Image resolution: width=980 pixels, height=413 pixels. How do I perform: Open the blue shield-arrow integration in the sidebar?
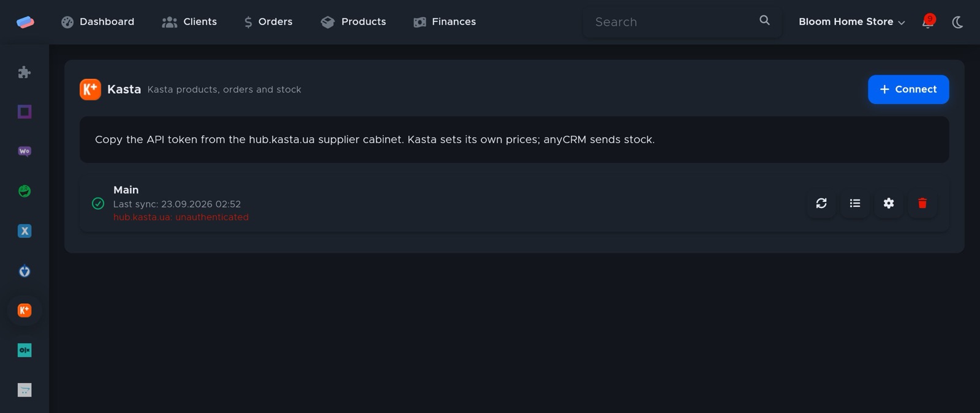pyautogui.click(x=24, y=270)
